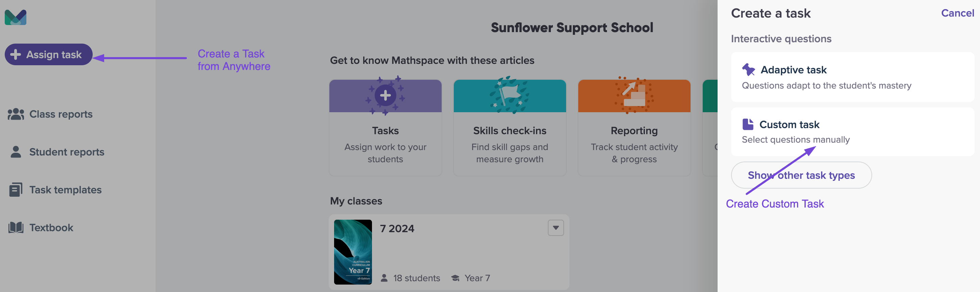Open the Reporting article card
This screenshot has width=980, height=292.
634,127
